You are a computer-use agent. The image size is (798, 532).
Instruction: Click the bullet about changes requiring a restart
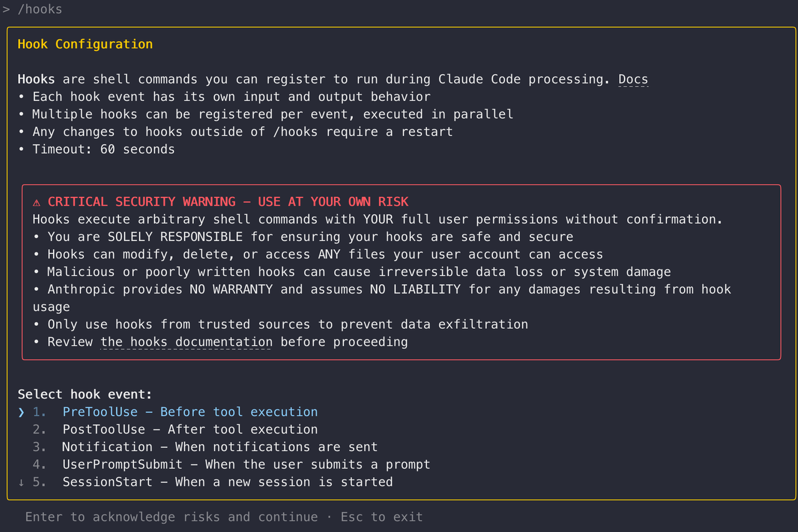point(243,132)
